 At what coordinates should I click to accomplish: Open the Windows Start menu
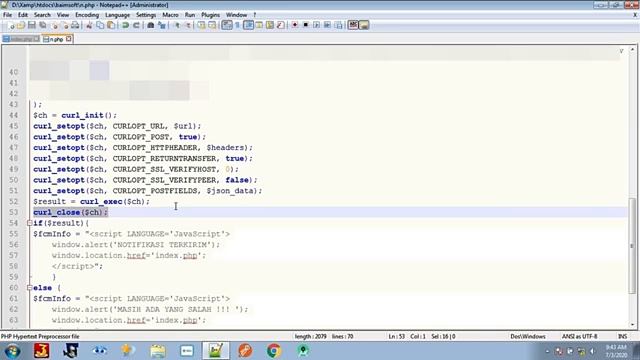point(12,351)
